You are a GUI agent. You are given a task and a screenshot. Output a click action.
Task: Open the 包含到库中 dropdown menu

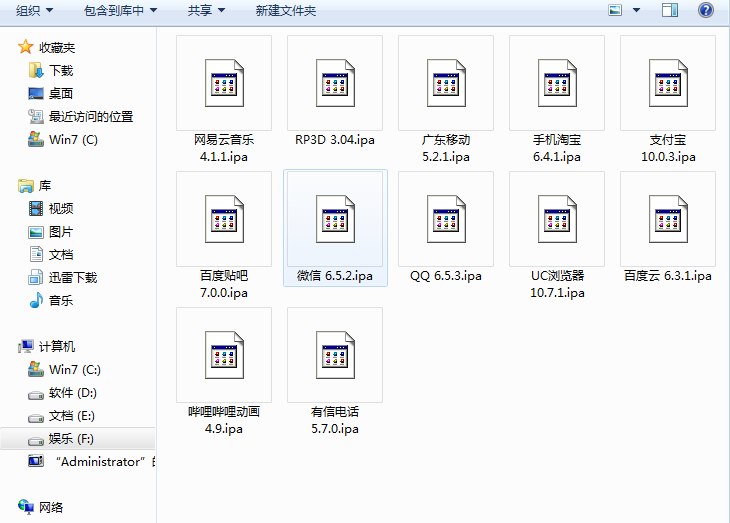point(120,10)
